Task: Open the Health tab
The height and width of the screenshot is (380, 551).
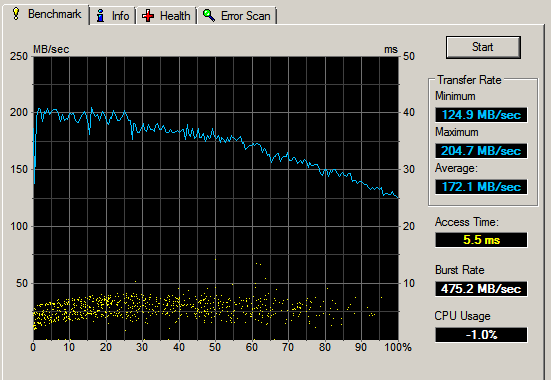Action: tap(166, 16)
